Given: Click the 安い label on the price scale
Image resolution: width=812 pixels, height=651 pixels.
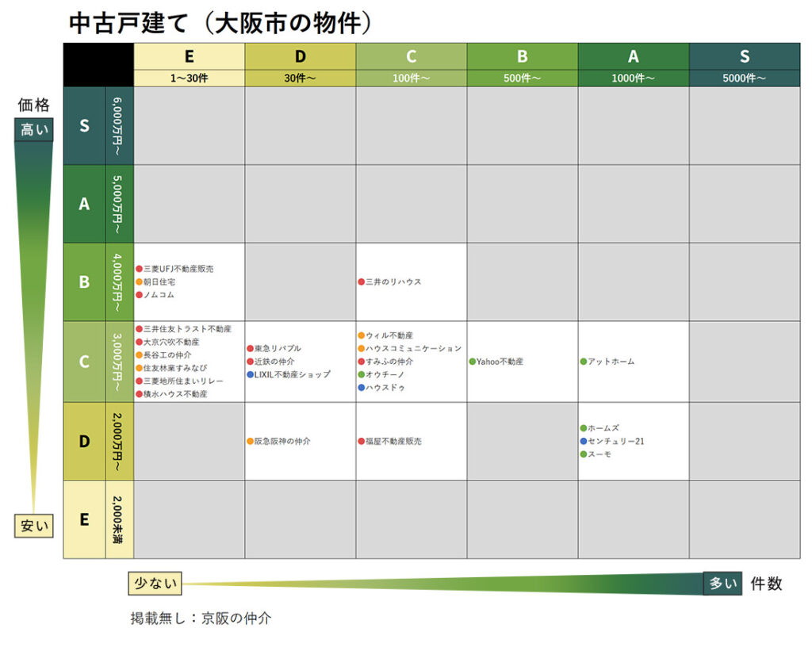Looking at the screenshot, I should pos(34,525).
